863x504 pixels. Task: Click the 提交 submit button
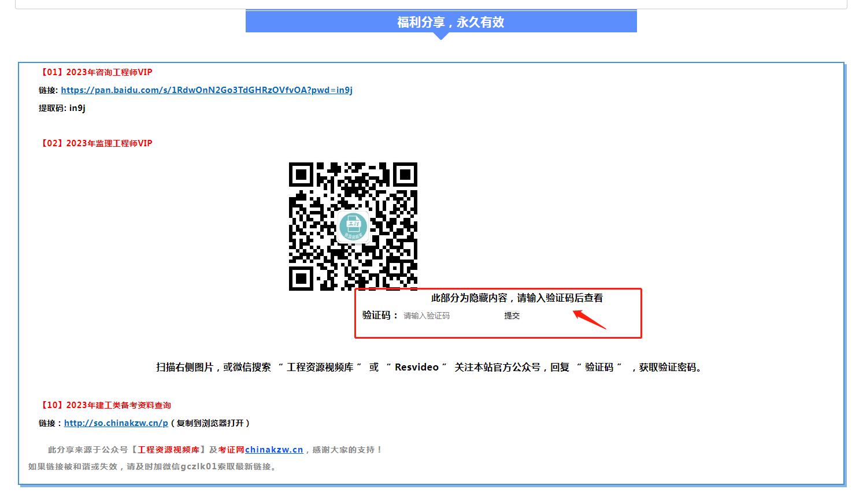(x=512, y=316)
